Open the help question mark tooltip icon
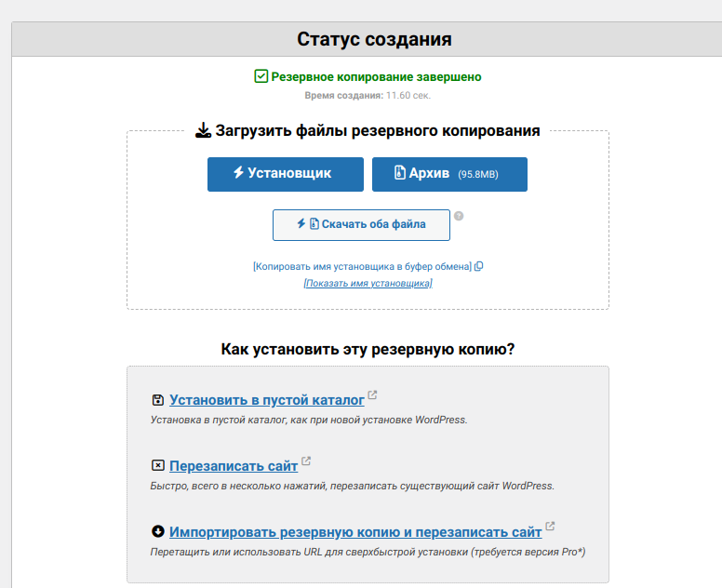The height and width of the screenshot is (588, 722). coord(459,216)
